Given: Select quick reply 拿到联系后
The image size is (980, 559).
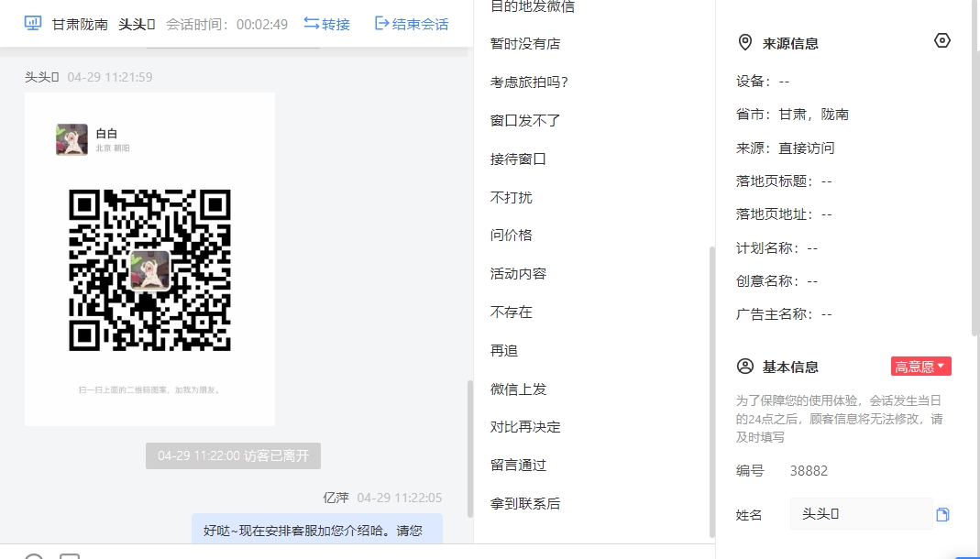Looking at the screenshot, I should click(525, 503).
